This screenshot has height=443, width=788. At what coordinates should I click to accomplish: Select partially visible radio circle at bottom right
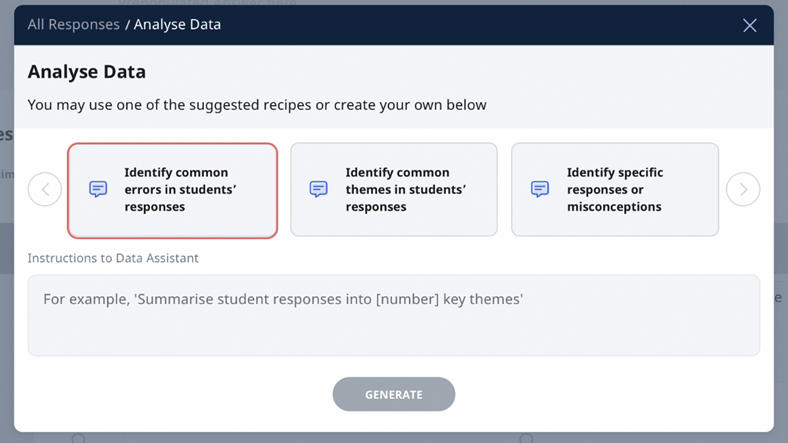526,438
